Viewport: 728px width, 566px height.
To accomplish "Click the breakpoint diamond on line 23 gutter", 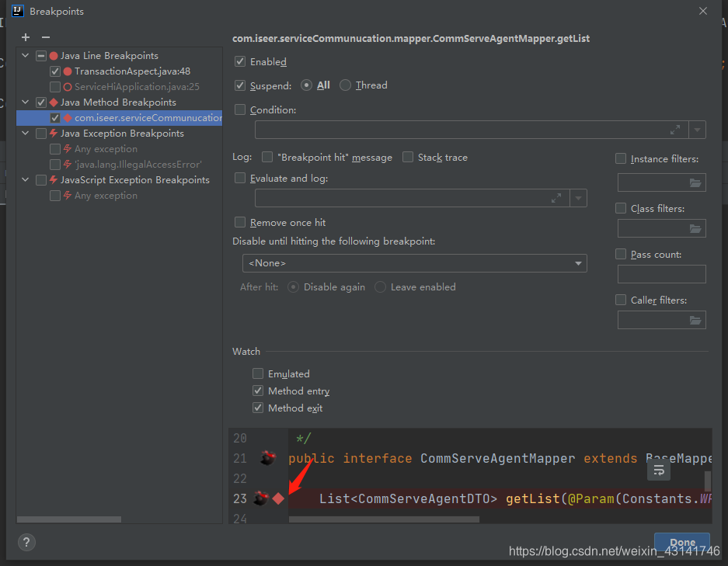I will coord(278,498).
